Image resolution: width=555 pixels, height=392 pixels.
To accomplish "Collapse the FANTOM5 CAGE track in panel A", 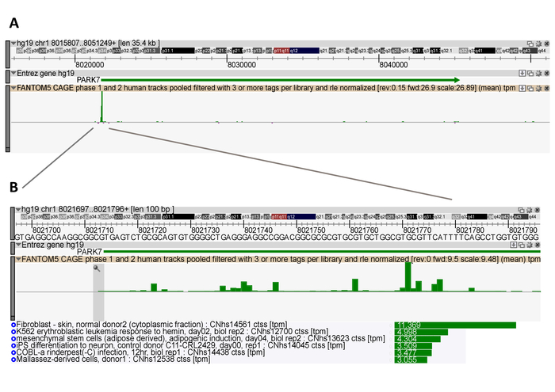I will tap(13, 88).
